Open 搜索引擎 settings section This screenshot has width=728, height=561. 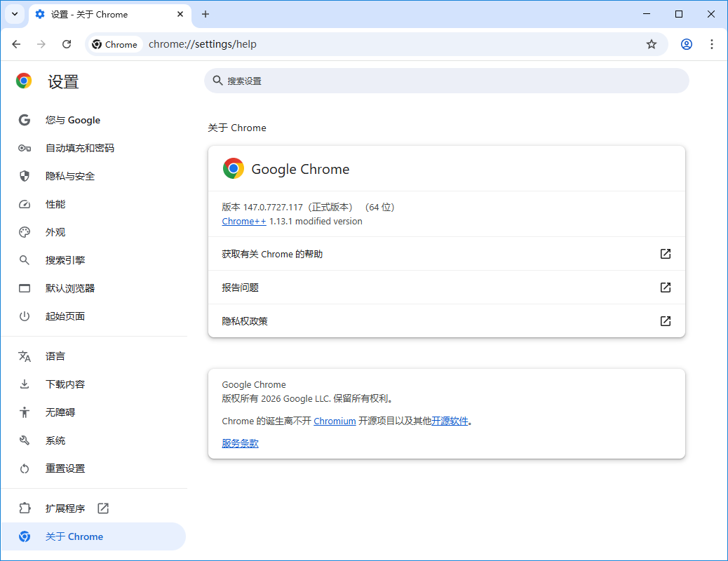point(93,260)
